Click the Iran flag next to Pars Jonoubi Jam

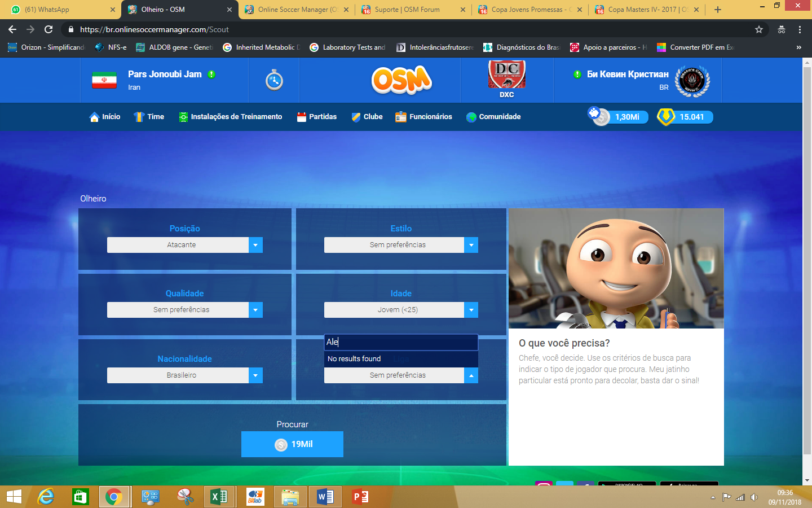click(104, 80)
